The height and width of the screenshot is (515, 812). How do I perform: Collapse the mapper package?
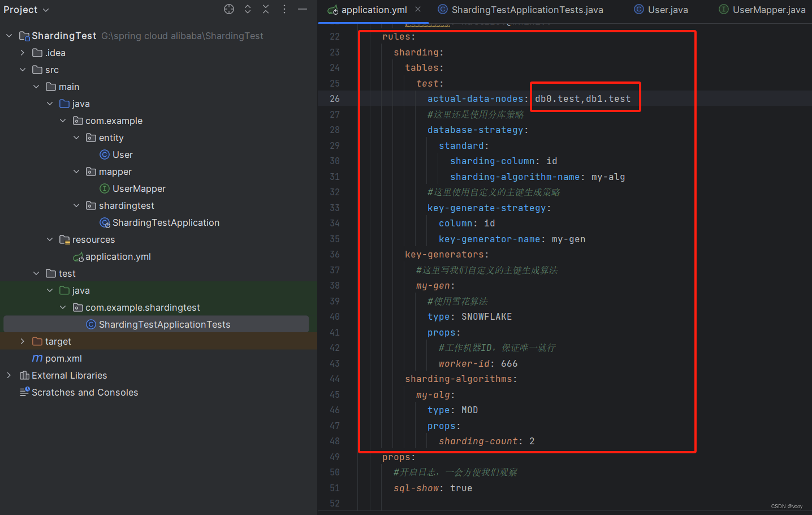(76, 171)
